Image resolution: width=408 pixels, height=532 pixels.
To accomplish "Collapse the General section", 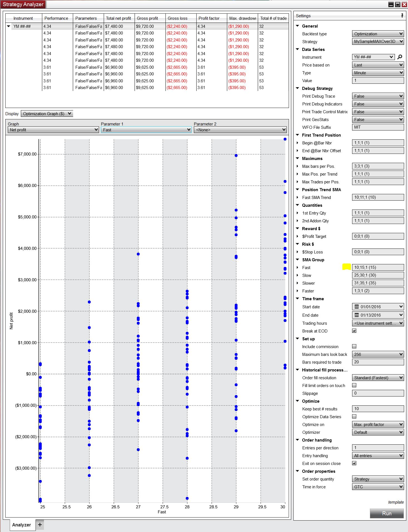I will click(x=297, y=26).
